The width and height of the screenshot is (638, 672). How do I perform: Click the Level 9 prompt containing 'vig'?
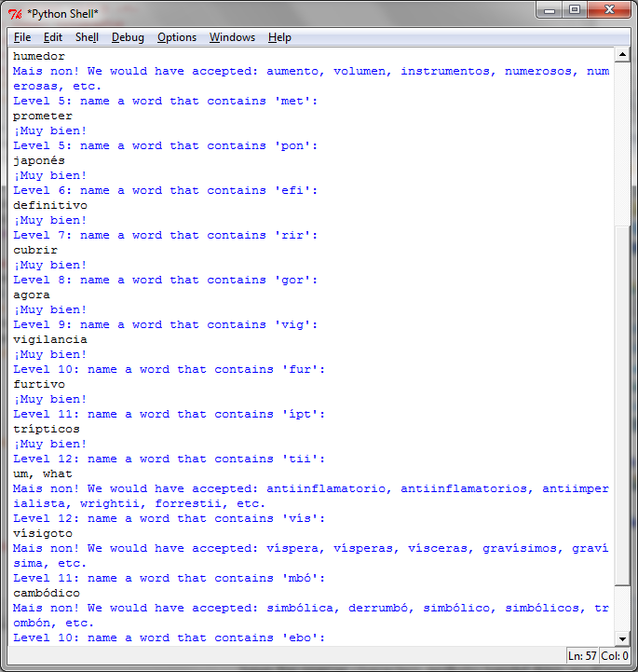click(166, 325)
